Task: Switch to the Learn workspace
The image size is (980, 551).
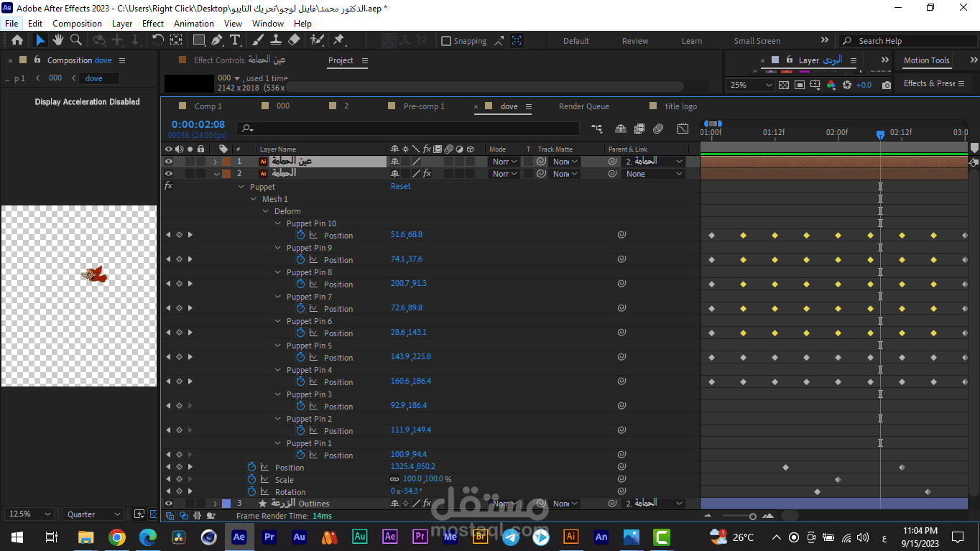Action: (692, 41)
